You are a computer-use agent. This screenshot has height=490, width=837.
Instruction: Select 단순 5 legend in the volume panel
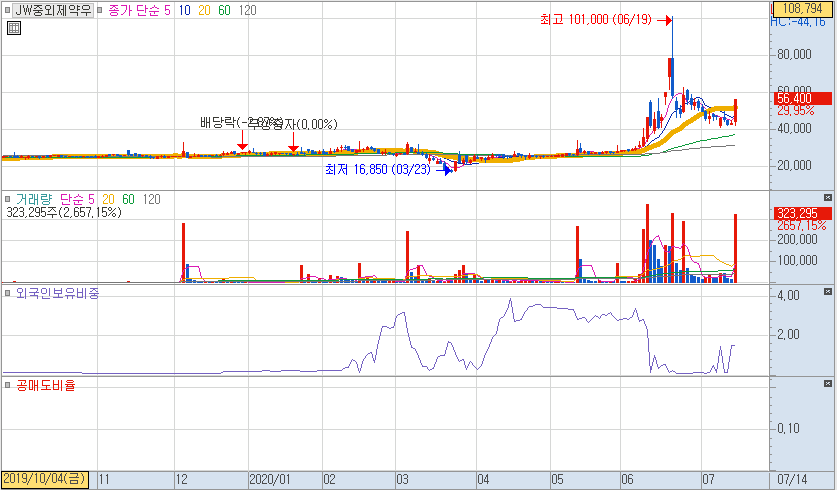[x=77, y=199]
